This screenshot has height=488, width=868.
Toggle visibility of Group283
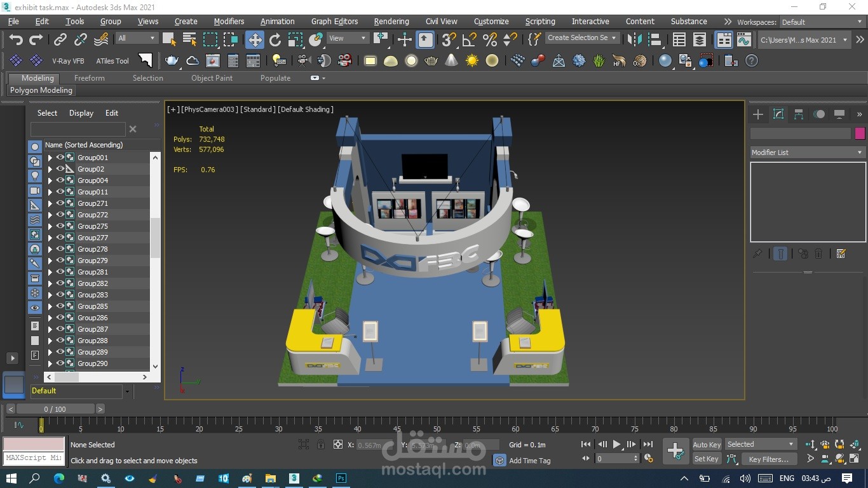pyautogui.click(x=60, y=295)
